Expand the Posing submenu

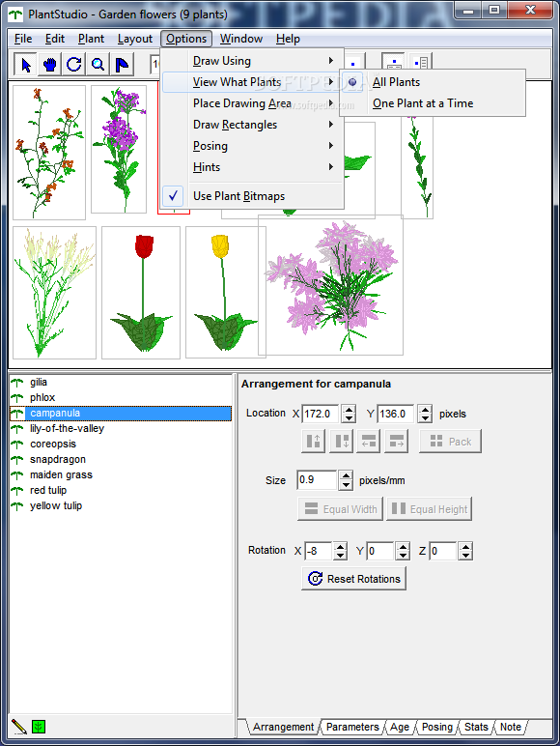coord(252,146)
